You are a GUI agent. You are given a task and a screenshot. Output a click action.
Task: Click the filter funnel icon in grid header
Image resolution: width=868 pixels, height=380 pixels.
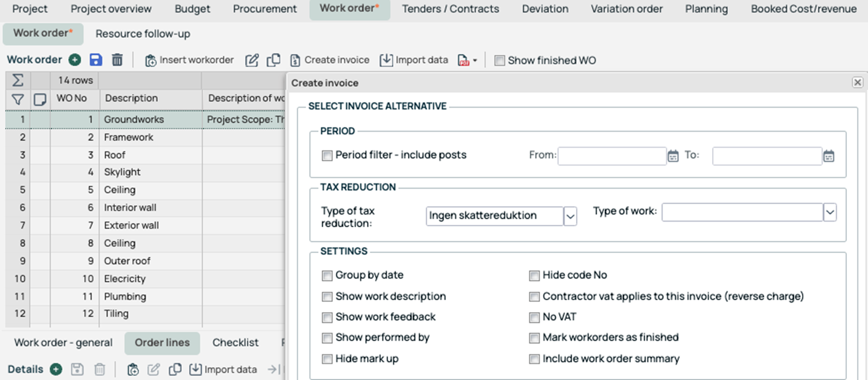[18, 100]
